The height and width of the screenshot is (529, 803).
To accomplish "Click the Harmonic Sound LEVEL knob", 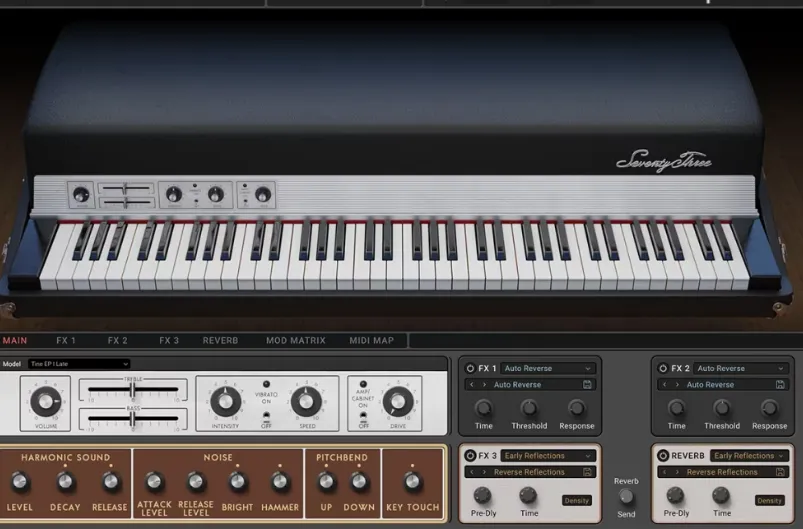I will click(x=19, y=482).
